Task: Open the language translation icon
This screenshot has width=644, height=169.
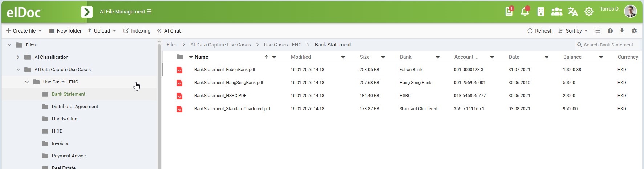Action: click(x=573, y=12)
